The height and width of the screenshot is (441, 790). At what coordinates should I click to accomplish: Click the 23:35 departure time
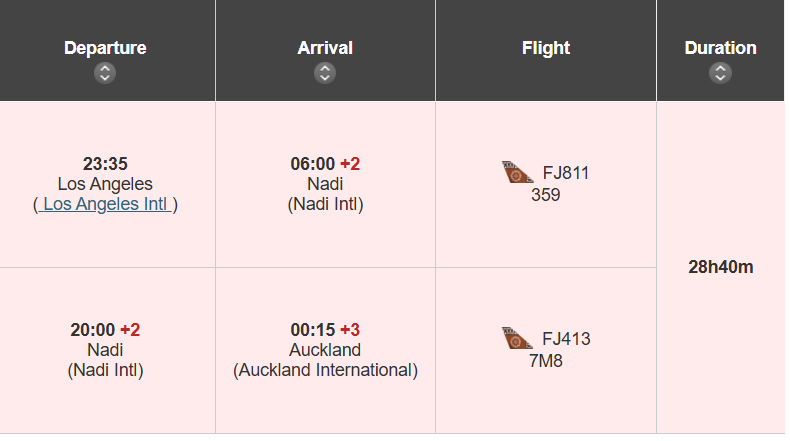pyautogui.click(x=105, y=164)
